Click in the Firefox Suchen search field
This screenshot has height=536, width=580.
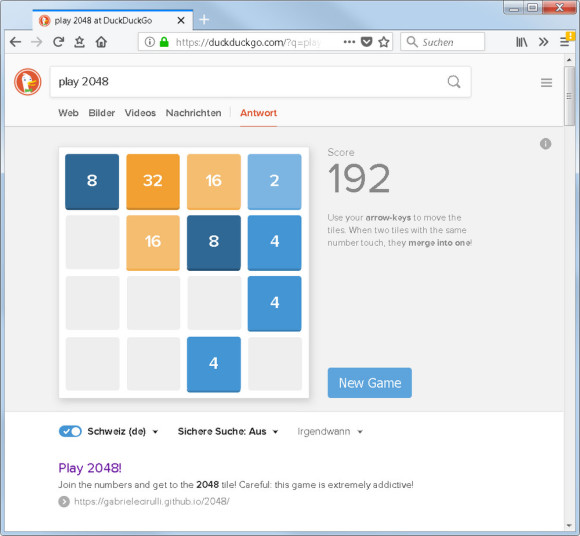coord(442,42)
